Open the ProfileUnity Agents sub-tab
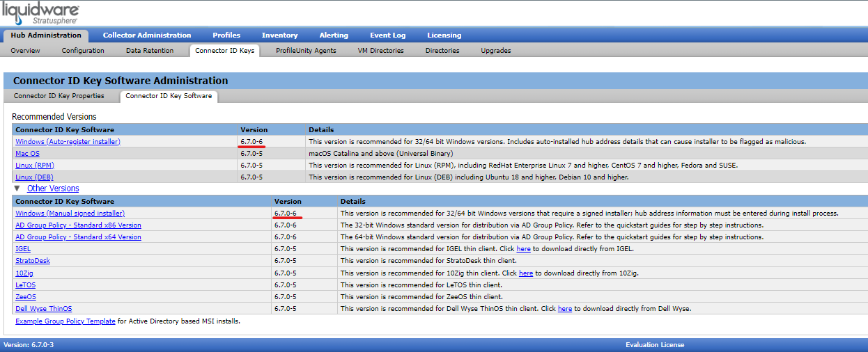Viewport: 868px width, 352px height. pos(306,51)
